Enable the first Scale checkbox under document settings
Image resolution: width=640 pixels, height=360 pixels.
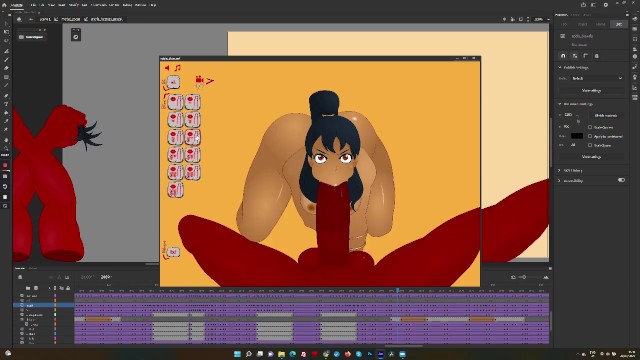click(590, 127)
